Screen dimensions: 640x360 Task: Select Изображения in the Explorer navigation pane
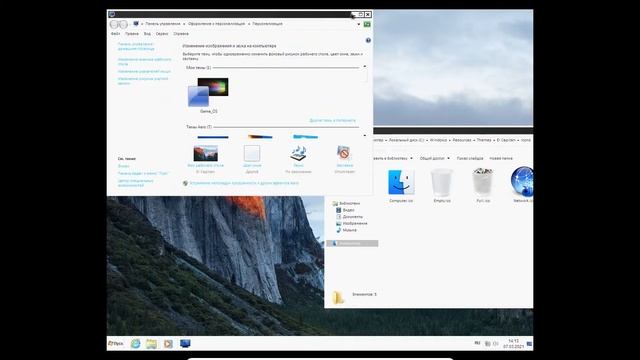(x=351, y=224)
